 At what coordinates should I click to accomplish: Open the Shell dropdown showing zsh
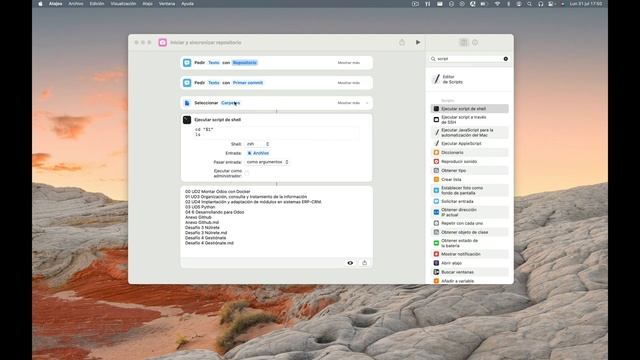click(258, 144)
